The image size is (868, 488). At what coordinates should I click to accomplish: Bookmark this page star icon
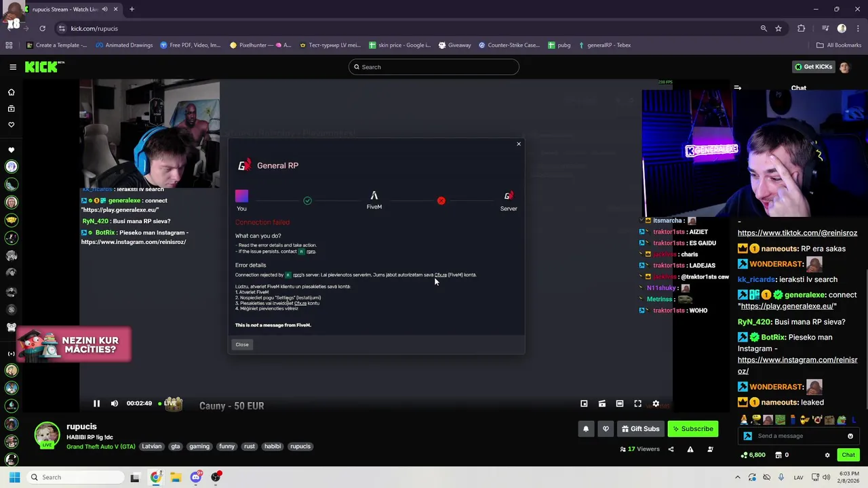coord(778,28)
